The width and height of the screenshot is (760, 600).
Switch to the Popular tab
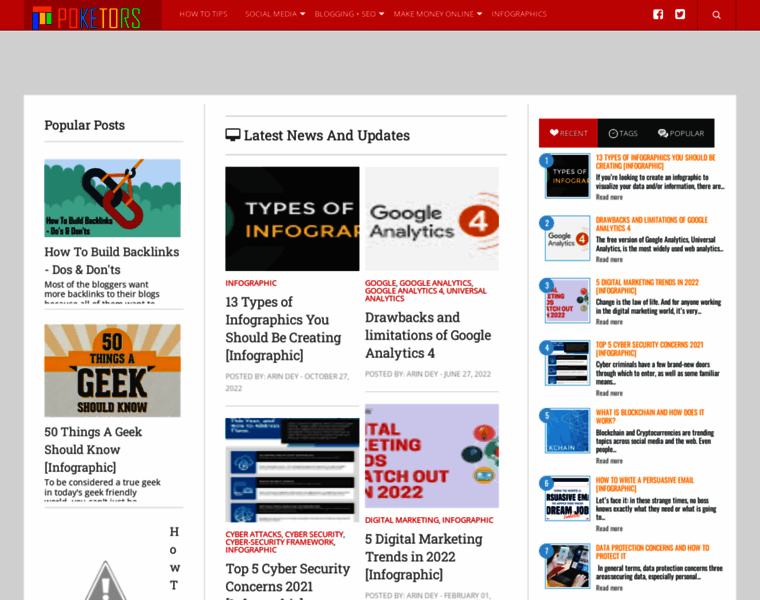pyautogui.click(x=681, y=133)
